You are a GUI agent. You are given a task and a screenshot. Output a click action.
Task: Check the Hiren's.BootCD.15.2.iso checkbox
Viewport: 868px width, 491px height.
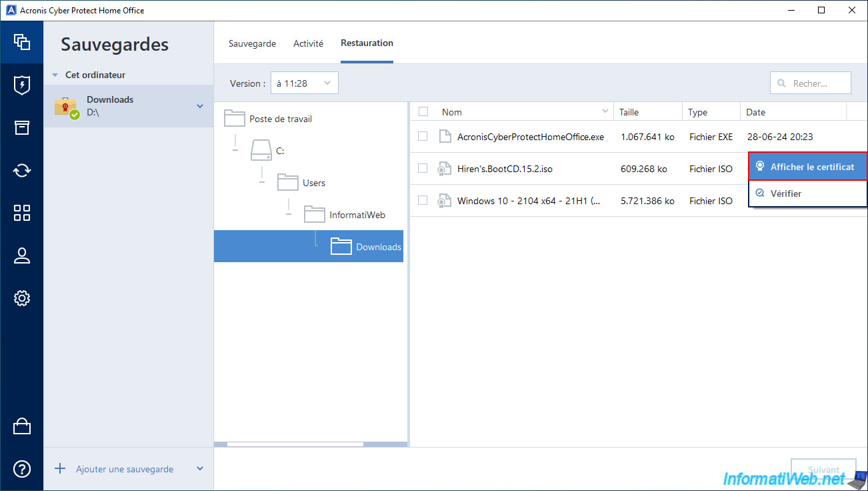(423, 168)
